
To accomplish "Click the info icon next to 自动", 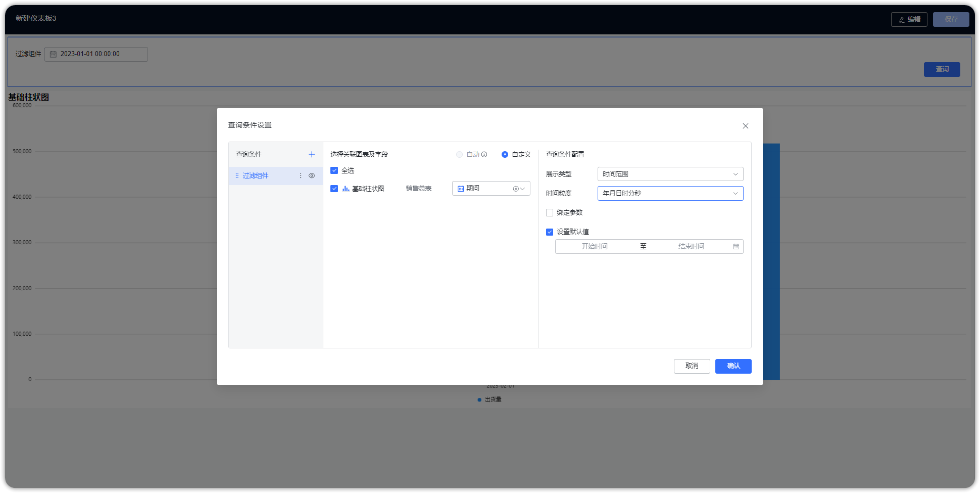I will pos(484,154).
